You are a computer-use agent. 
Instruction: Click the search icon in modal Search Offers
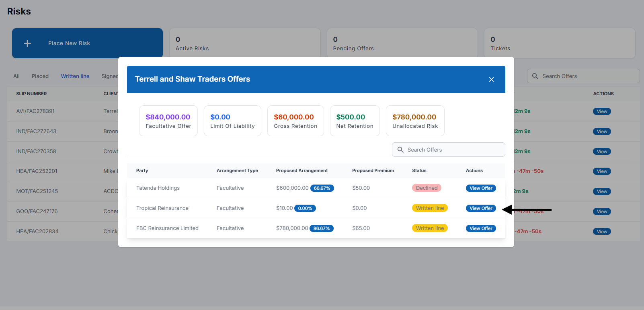point(400,150)
